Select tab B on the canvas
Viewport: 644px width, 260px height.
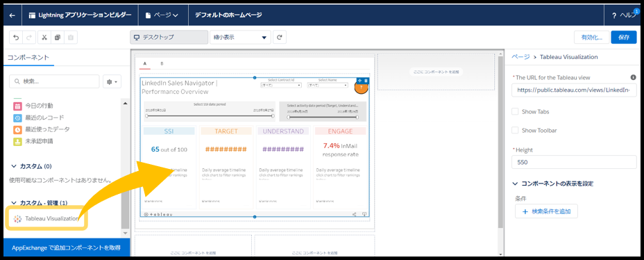pyautogui.click(x=162, y=64)
